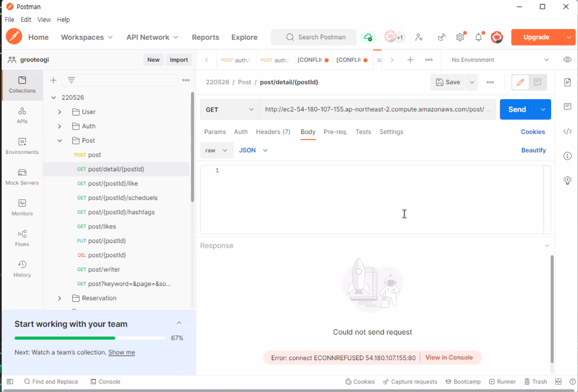The image size is (578, 392).
Task: Open the settings gear icon
Action: pyautogui.click(x=460, y=37)
